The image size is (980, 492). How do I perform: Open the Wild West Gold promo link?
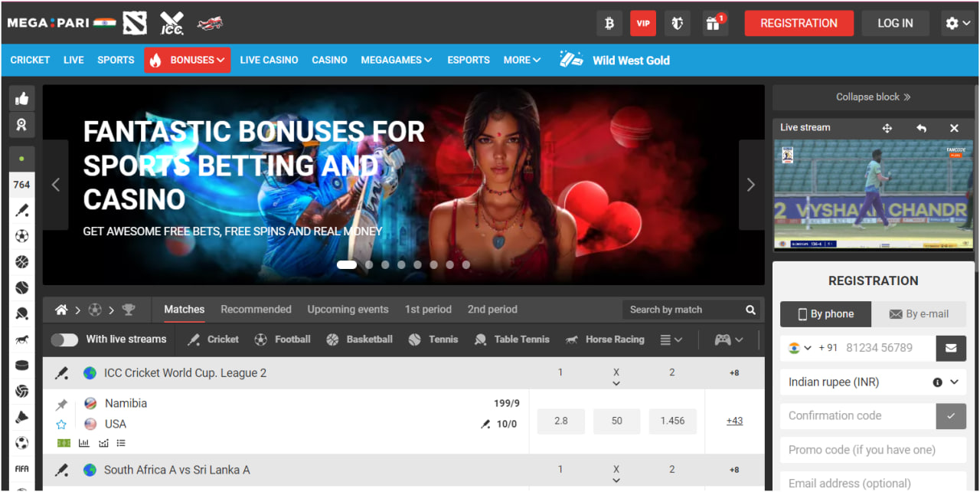(x=615, y=60)
